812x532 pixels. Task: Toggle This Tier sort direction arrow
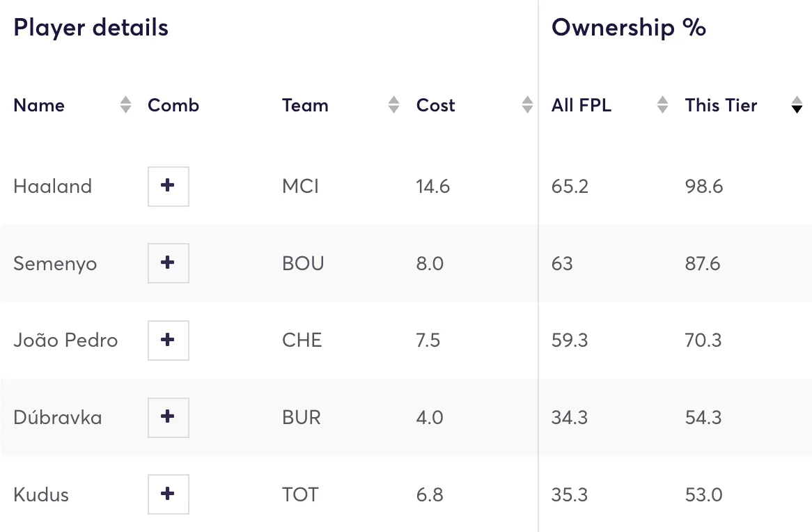(x=797, y=105)
